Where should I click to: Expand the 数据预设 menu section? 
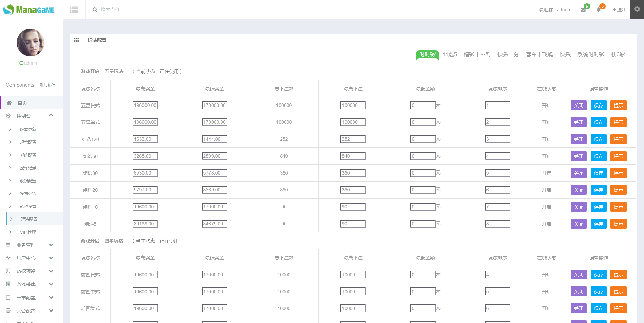click(x=51, y=271)
